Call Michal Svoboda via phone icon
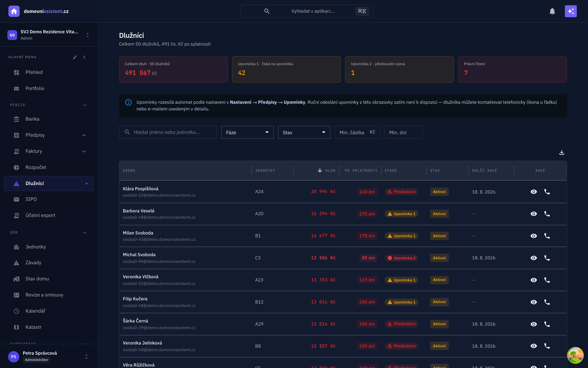The image size is (588, 368). [547, 258]
